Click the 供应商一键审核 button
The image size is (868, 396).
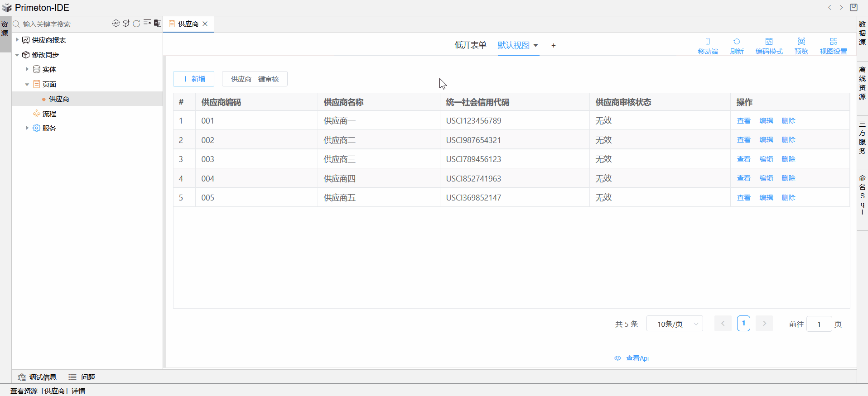tap(255, 79)
